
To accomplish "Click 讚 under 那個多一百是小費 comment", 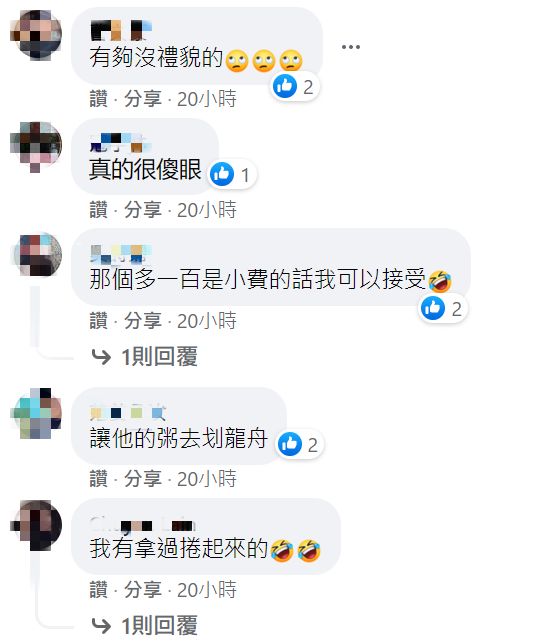I will (98, 321).
